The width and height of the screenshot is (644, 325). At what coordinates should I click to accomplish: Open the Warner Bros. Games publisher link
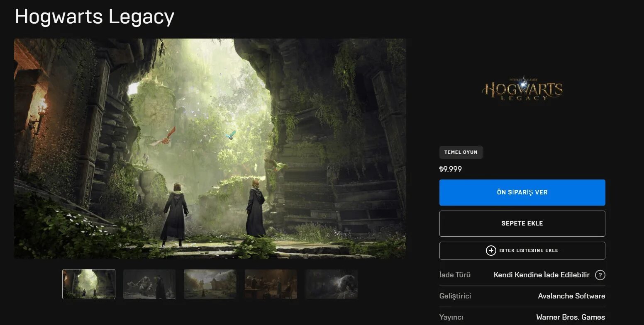point(571,317)
